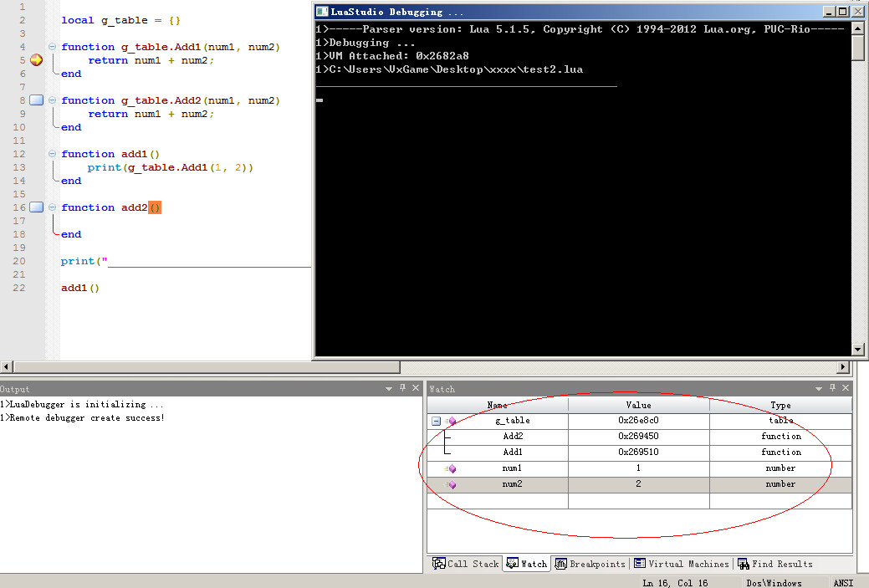869x588 pixels.
Task: Maximize the LuaStudio Debugging window
Action: pyautogui.click(x=842, y=12)
